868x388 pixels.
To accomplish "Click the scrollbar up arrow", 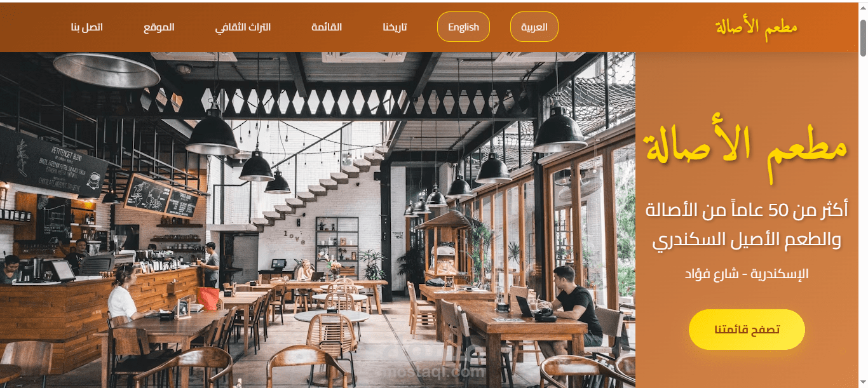I will tap(863, 8).
